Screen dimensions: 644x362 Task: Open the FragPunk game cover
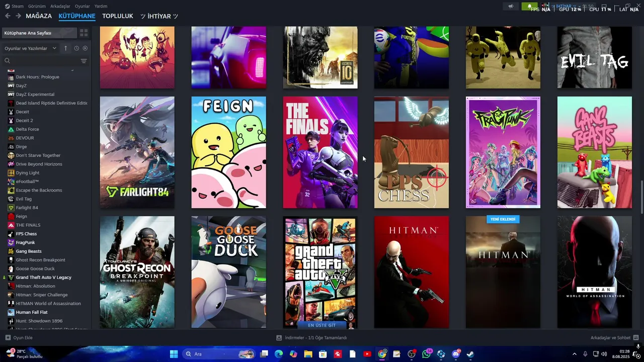(503, 152)
